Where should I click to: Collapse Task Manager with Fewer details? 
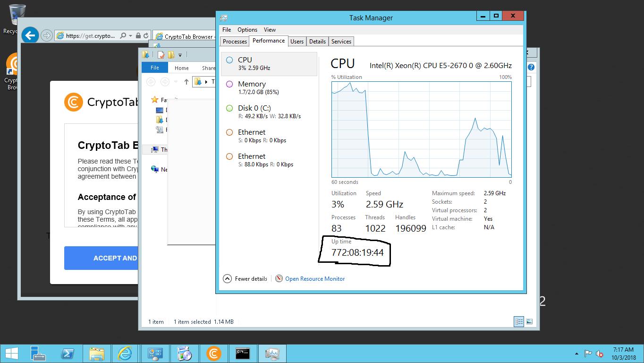(x=246, y=279)
